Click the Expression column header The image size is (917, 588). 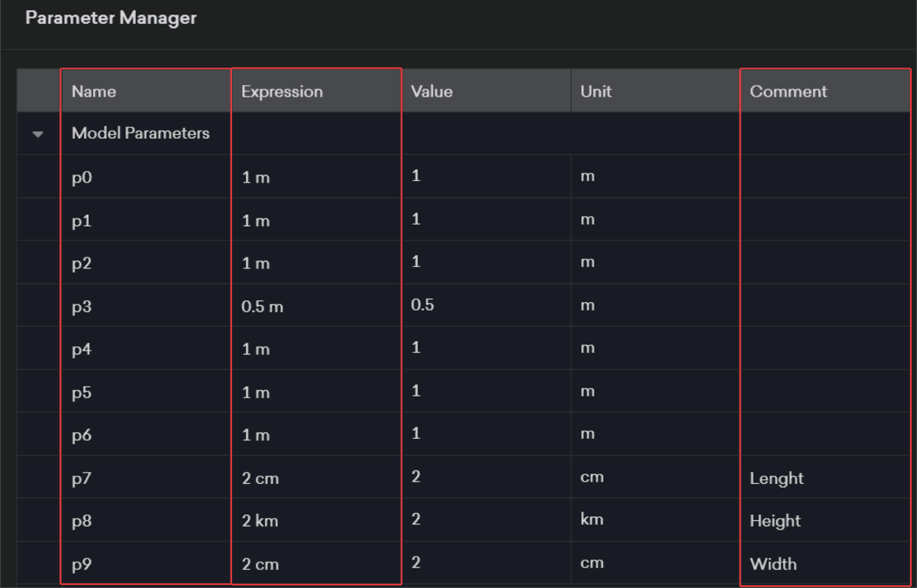coord(282,92)
